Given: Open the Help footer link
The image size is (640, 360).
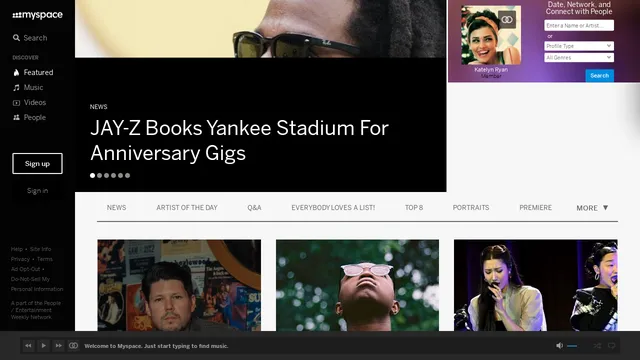Looking at the screenshot, I should click(17, 249).
